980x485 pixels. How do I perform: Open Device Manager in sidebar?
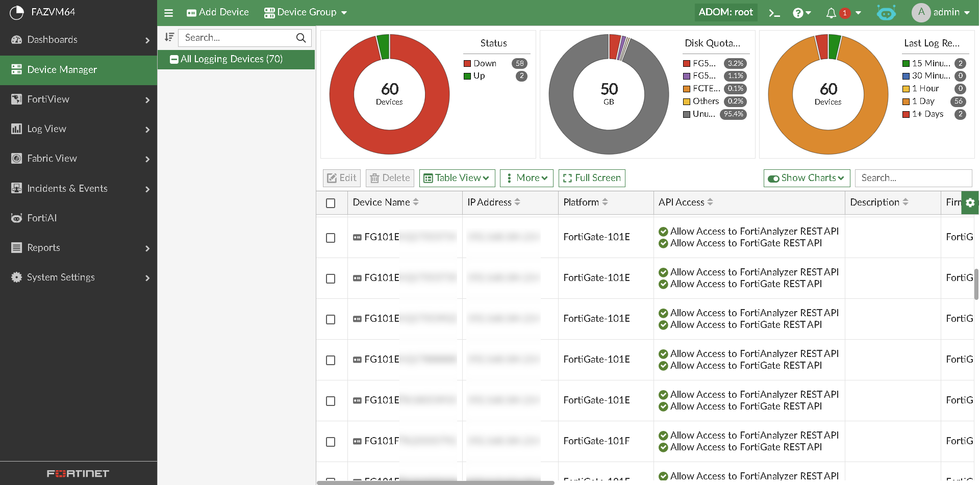pos(79,70)
